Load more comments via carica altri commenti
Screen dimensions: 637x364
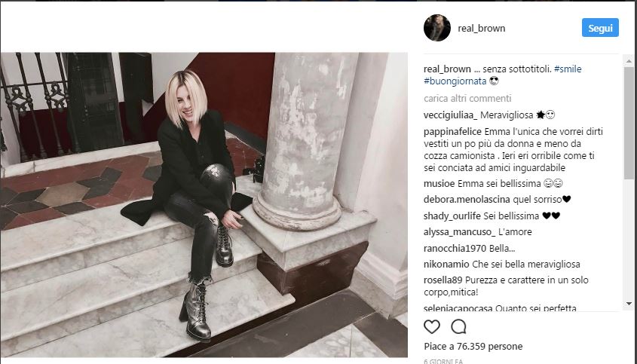[x=467, y=98]
